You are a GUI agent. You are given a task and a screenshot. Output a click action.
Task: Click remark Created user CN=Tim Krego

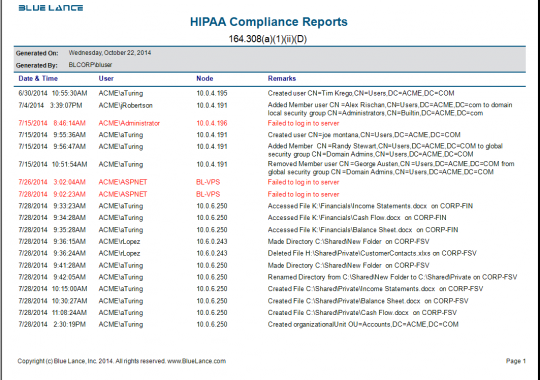coord(361,93)
